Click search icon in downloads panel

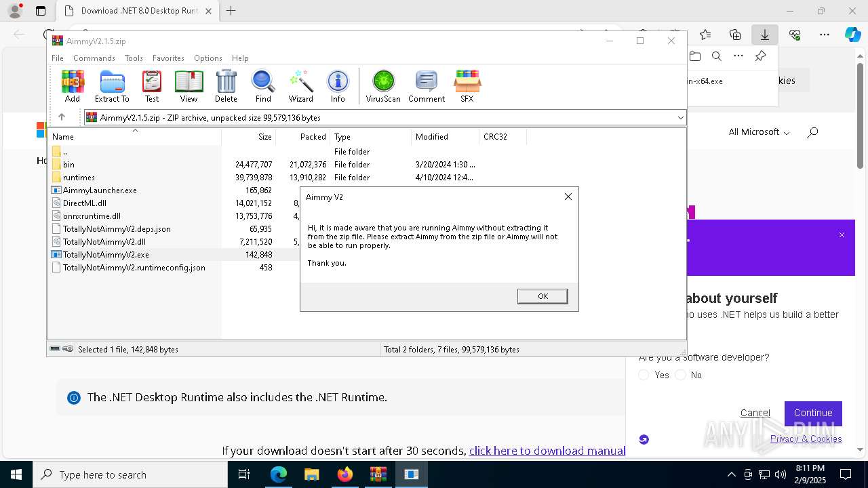[x=717, y=56]
